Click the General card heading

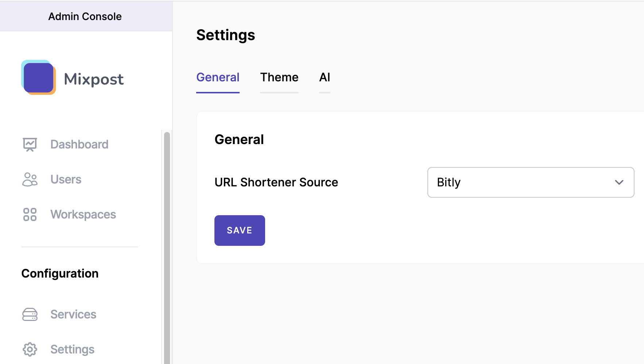[239, 140]
